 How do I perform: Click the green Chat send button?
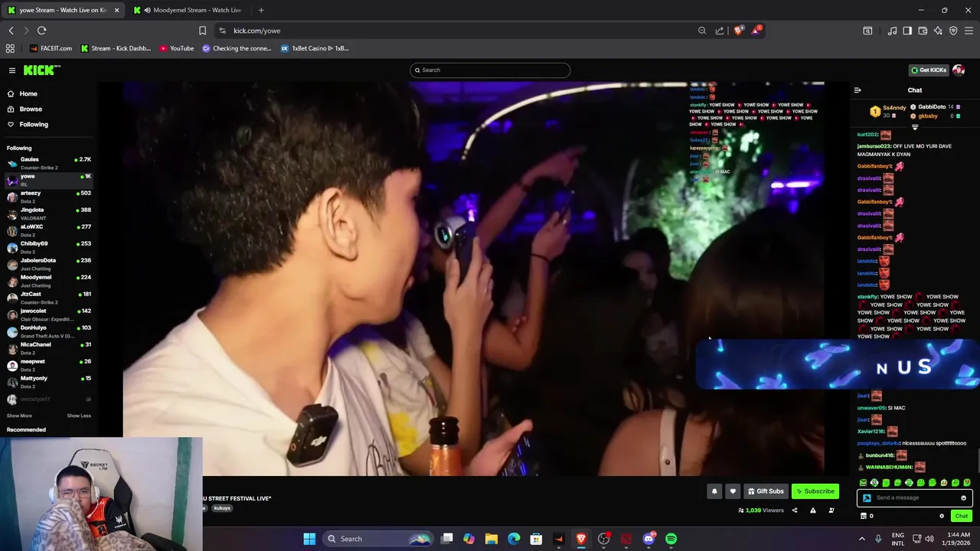point(962,516)
